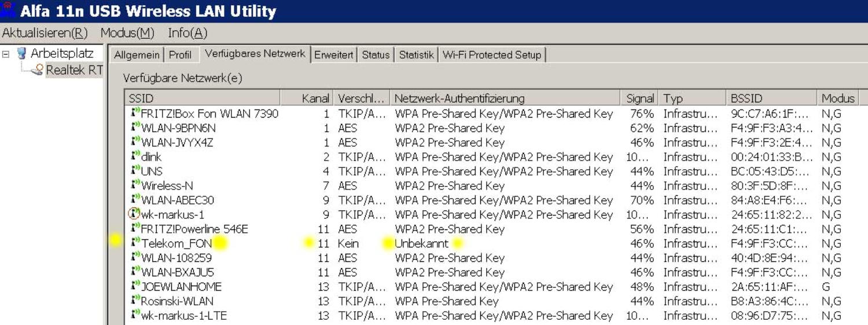The image size is (868, 325).
Task: Select the Realtek adapter tree item
Action: point(74,70)
